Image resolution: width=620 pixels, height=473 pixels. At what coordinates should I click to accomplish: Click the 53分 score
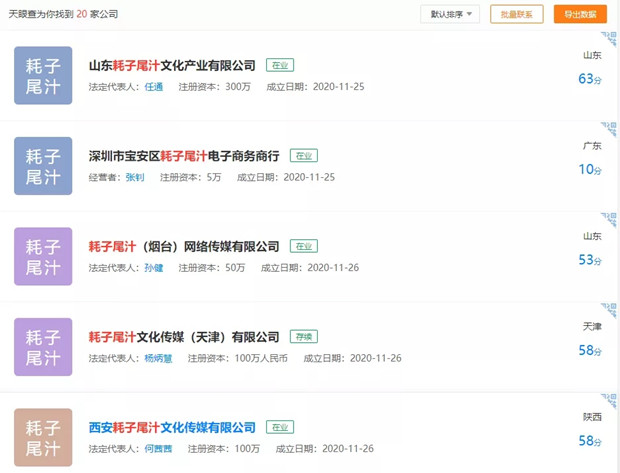(590, 260)
